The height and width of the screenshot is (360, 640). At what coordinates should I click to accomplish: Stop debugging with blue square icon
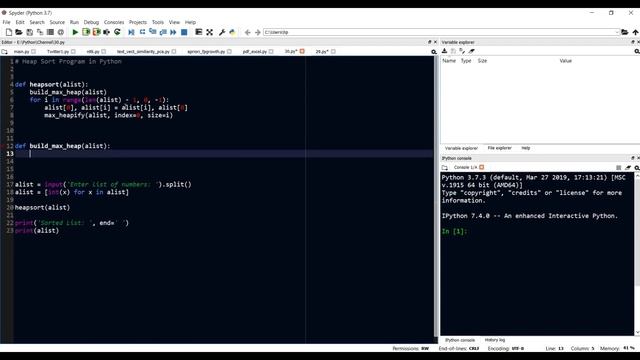coord(184,32)
